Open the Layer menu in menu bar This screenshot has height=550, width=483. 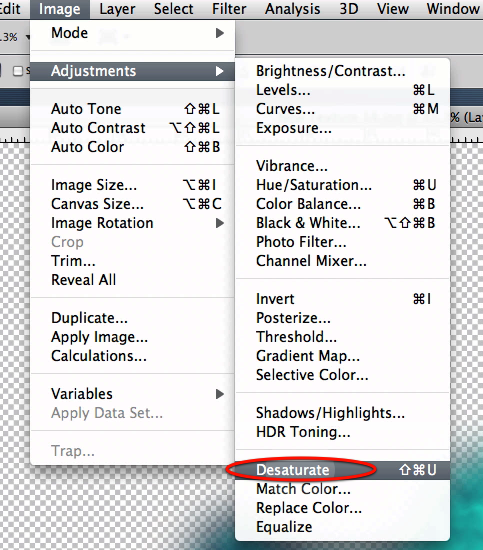click(x=117, y=9)
